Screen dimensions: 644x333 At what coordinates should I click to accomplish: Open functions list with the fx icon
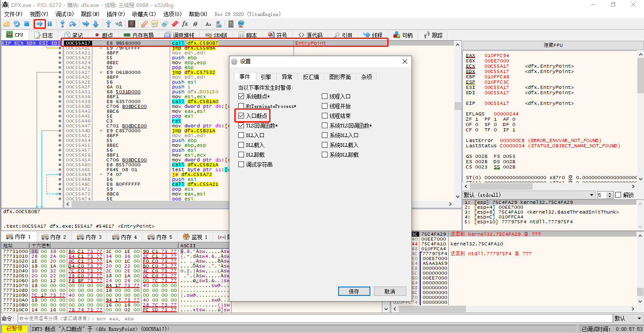185,24
